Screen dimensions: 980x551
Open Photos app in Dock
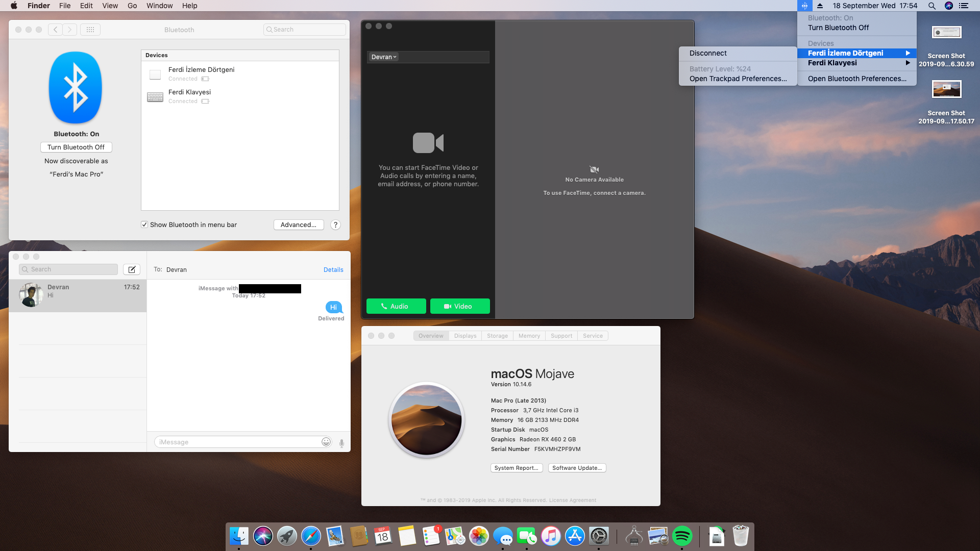[479, 536]
